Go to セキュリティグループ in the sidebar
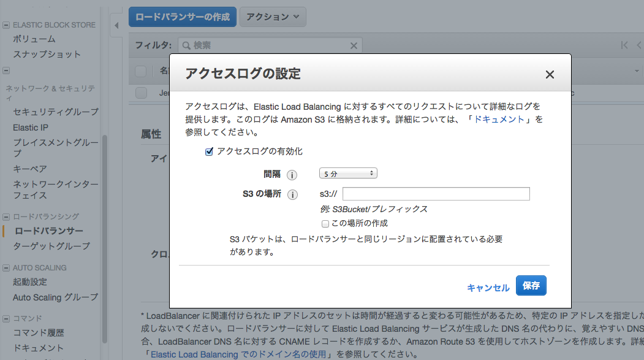The image size is (644, 360). pos(55,112)
